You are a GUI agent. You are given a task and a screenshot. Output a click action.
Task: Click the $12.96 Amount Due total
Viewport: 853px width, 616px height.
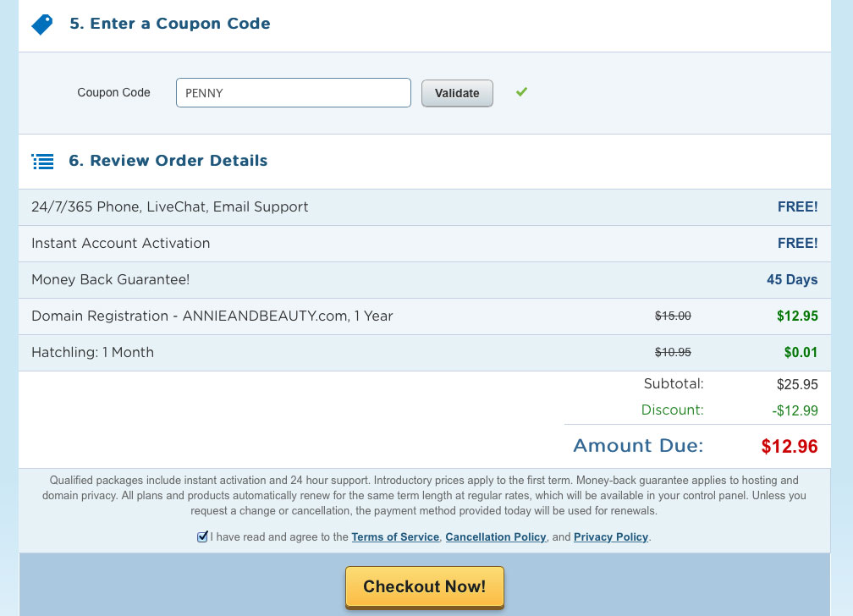click(x=790, y=446)
